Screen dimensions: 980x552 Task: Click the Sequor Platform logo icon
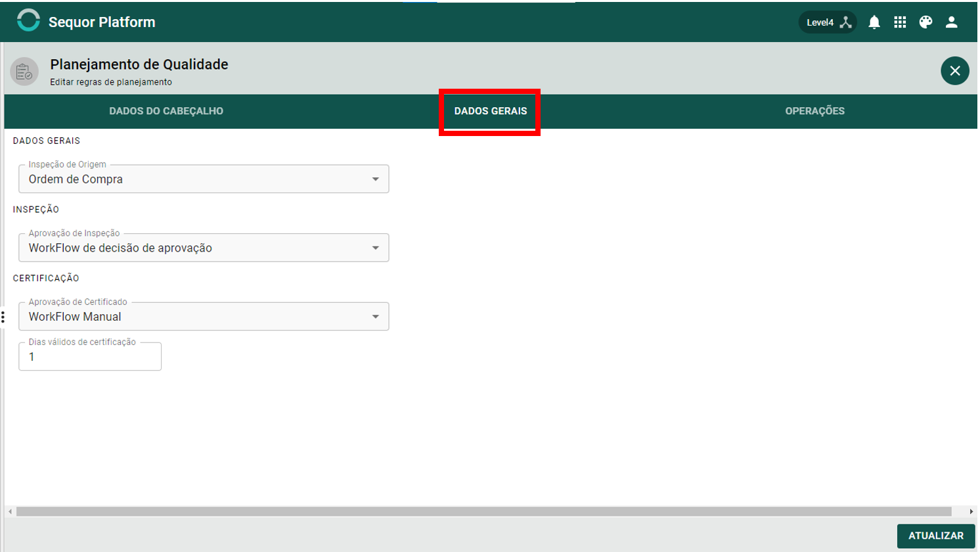coord(28,20)
